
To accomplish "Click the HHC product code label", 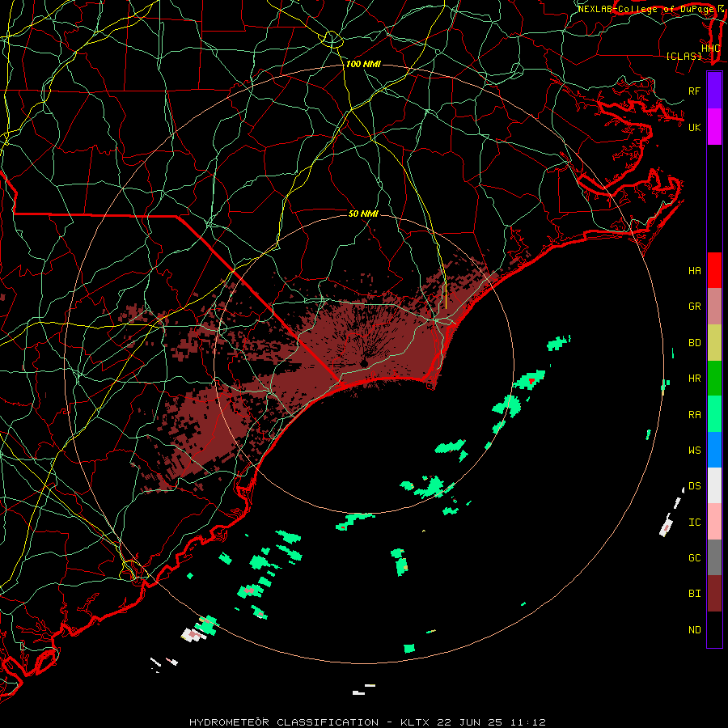I will tap(710, 49).
